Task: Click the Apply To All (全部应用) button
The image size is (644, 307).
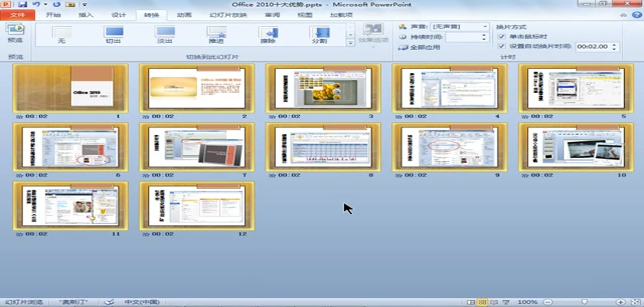Action: pyautogui.click(x=419, y=48)
